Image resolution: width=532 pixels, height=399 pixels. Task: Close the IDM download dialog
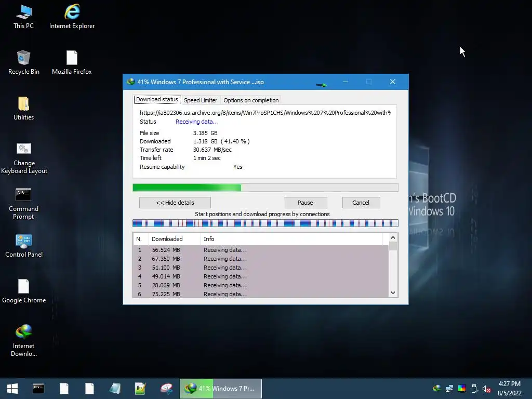pos(393,82)
